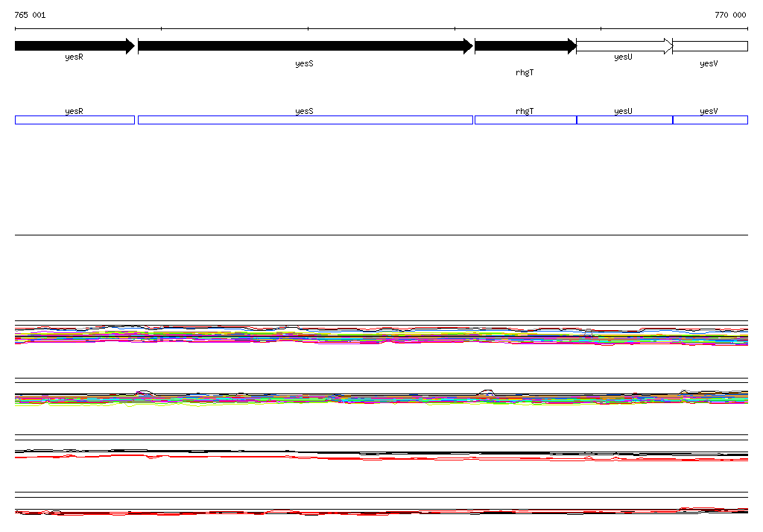Image resolution: width=763 pixels, height=532 pixels.
Task: Click the rhgT label above blue rectangle
Action: [x=525, y=111]
